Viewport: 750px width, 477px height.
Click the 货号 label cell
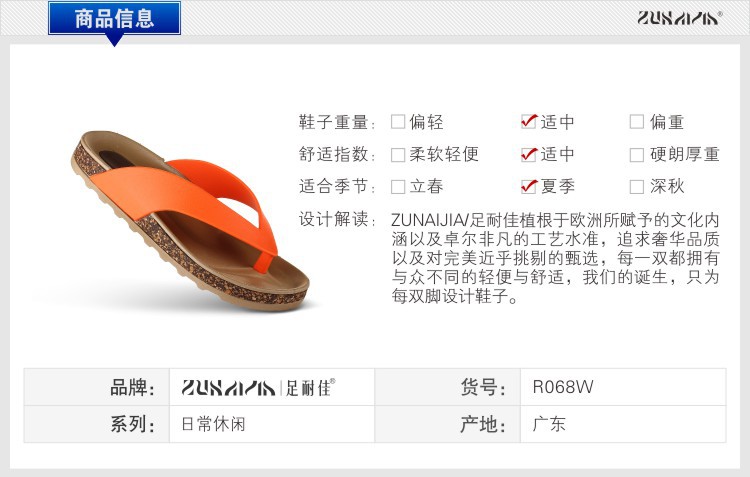448,387
